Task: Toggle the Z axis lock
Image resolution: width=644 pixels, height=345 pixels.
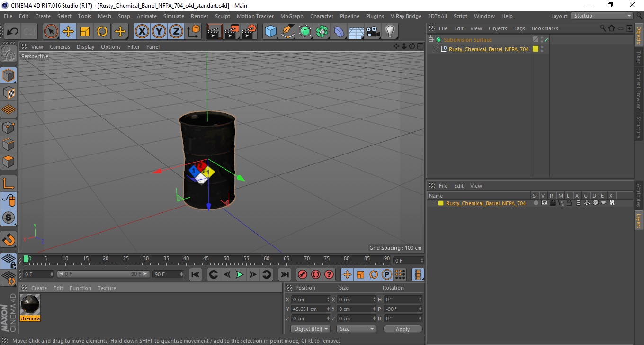Action: (176, 32)
